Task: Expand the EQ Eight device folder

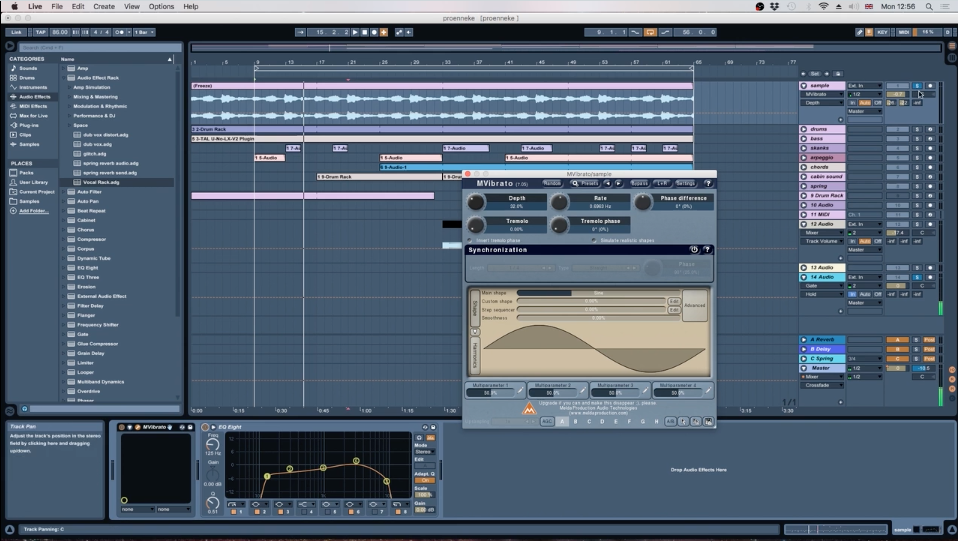Action: 64,268
